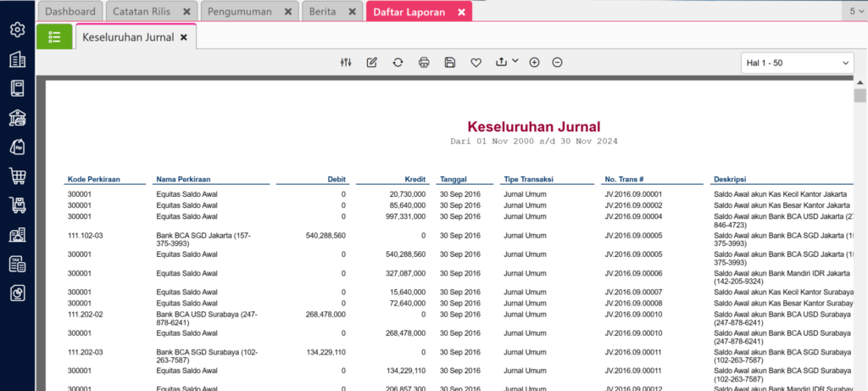
Task: Click the No. Trans # column header
Action: point(624,180)
